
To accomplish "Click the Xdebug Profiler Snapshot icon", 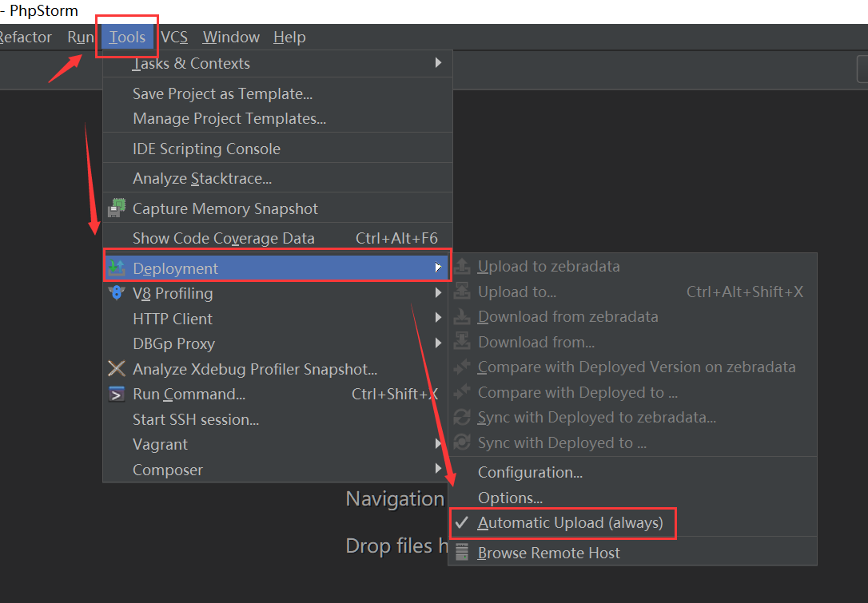I will 117,369.
